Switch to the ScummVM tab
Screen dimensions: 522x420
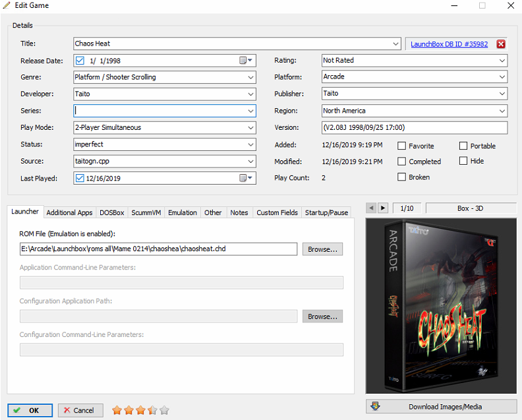coord(146,212)
